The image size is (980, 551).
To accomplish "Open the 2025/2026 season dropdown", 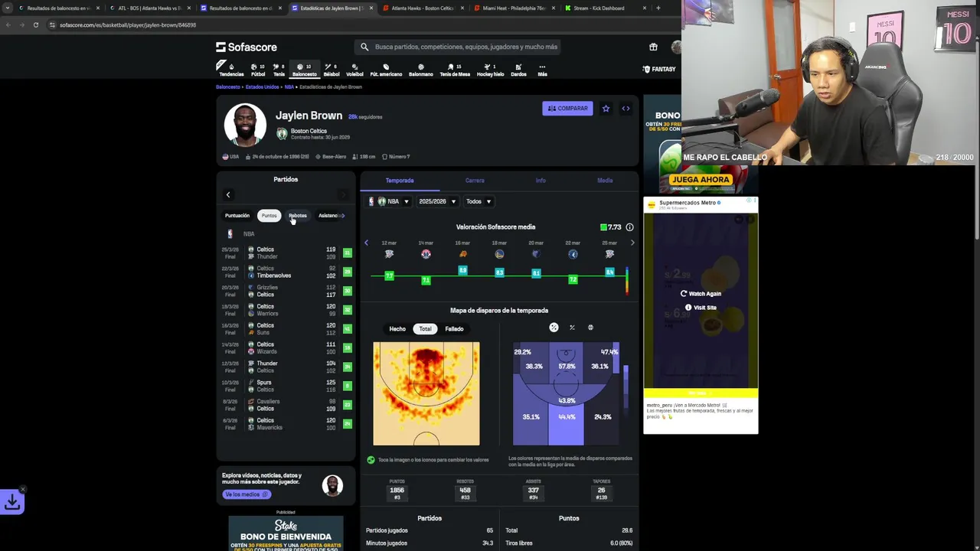I will tap(437, 201).
